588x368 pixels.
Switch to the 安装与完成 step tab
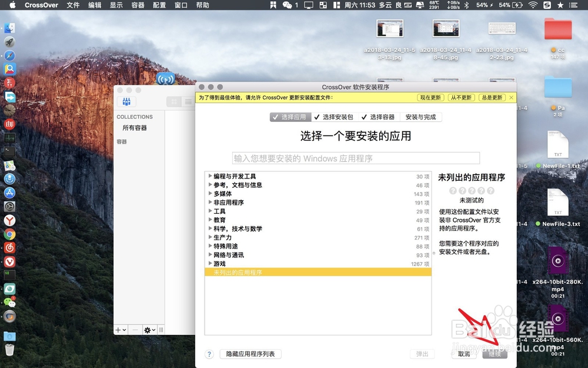(421, 117)
